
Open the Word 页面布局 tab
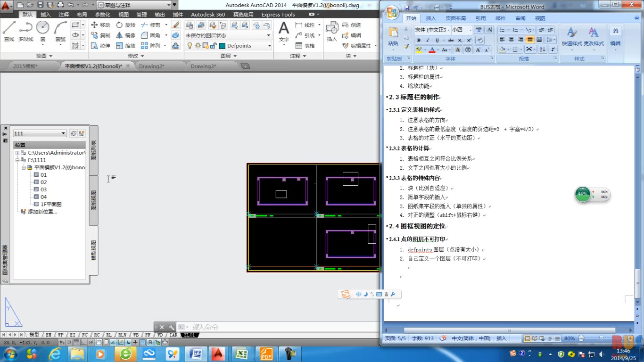(x=456, y=18)
